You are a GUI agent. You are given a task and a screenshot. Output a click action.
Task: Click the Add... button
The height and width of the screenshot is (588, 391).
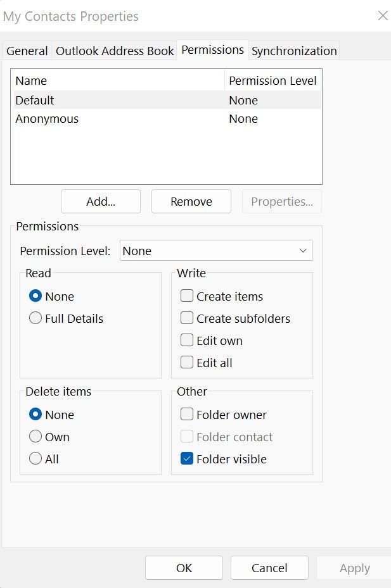[x=101, y=202]
